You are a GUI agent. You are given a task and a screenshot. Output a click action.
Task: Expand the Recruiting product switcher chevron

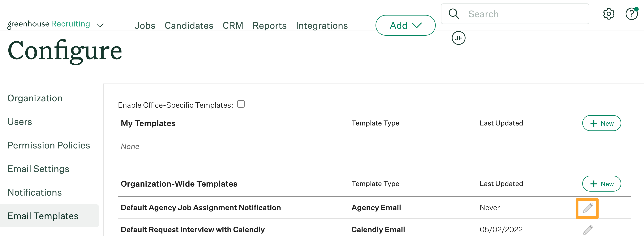pyautogui.click(x=100, y=25)
